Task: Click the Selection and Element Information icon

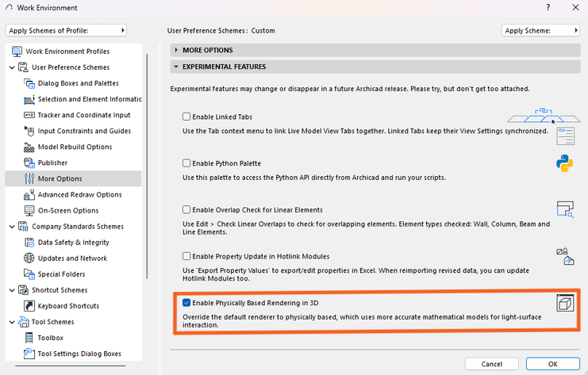Action: [x=29, y=99]
